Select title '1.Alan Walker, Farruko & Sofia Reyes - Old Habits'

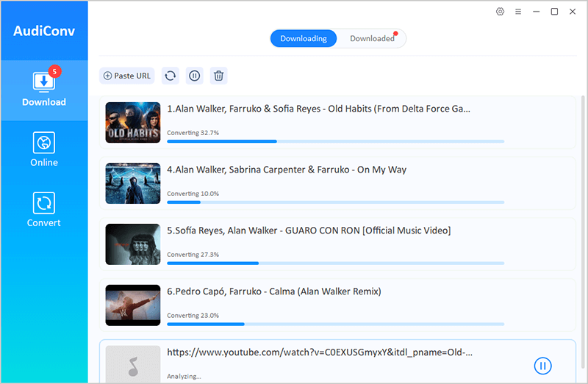tap(318, 109)
